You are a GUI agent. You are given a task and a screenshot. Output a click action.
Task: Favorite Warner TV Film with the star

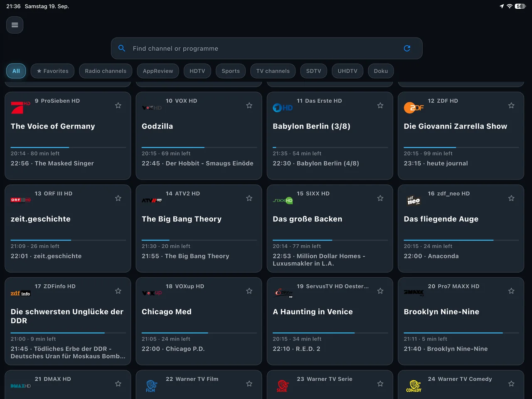pos(249,384)
